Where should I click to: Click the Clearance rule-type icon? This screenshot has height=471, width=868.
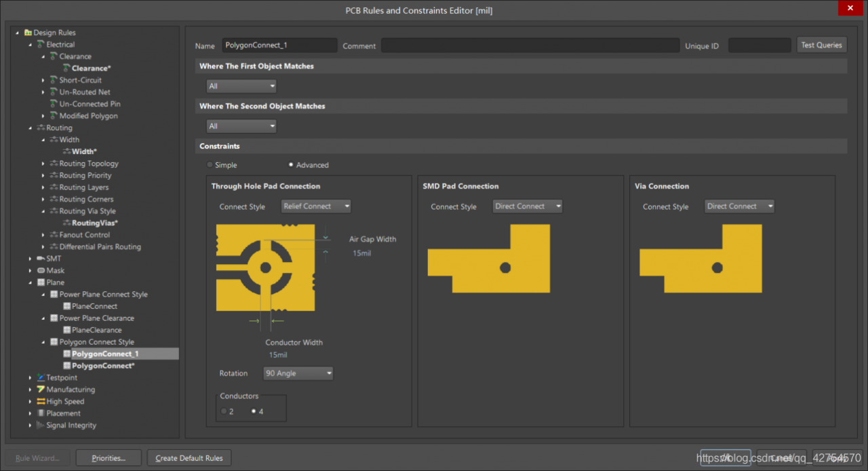pos(54,56)
